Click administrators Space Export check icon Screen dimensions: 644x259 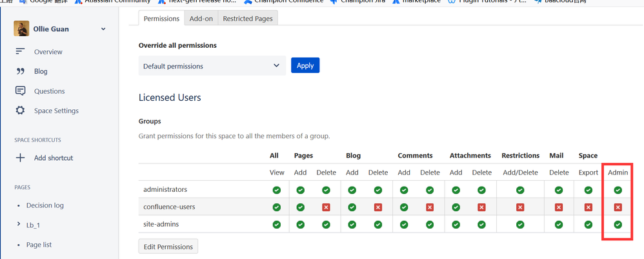(588, 190)
